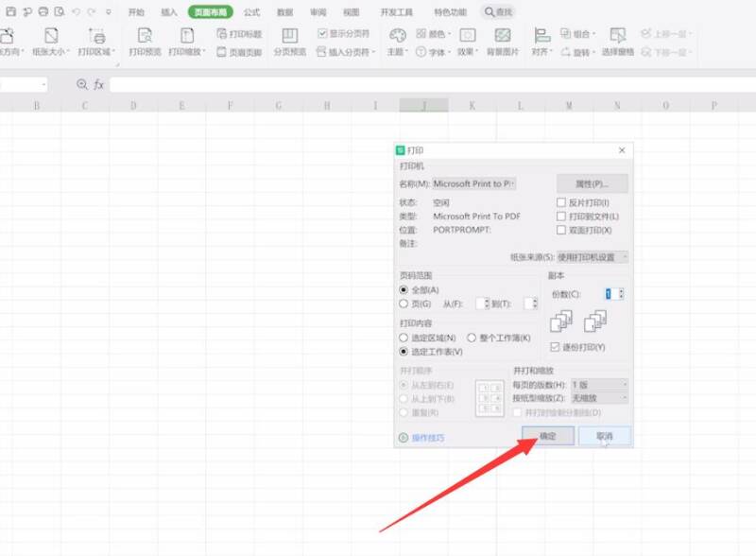Click the Properties (属性) button
Image resolution: width=756 pixels, height=556 pixels.
593,183
